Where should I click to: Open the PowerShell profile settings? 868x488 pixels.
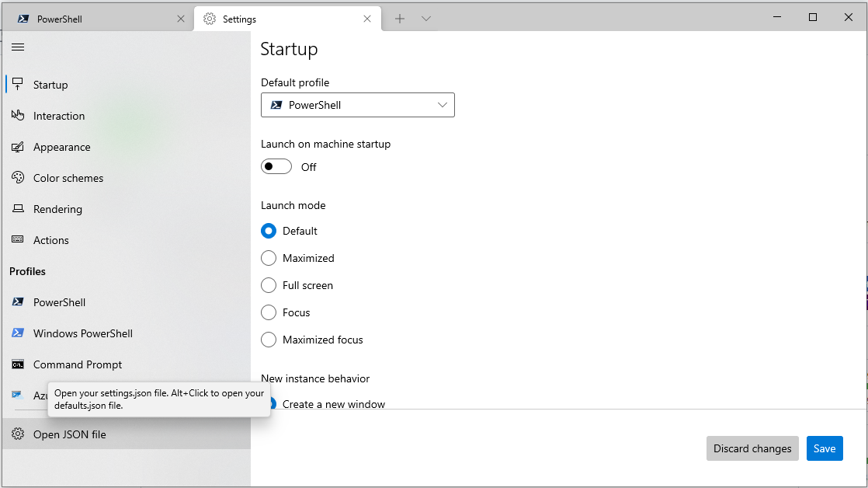pyautogui.click(x=127, y=302)
